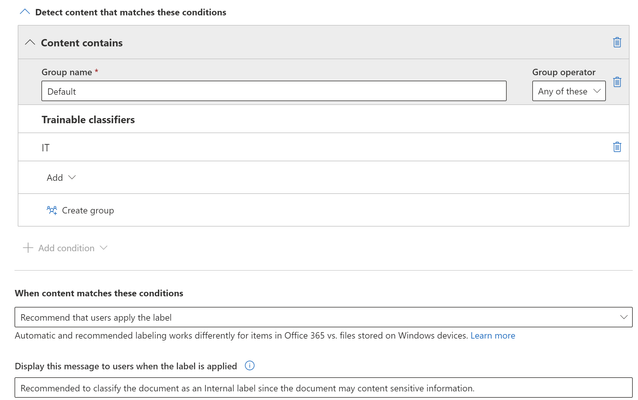
Task: Click the plus icon for Add condition
Action: 28,248
